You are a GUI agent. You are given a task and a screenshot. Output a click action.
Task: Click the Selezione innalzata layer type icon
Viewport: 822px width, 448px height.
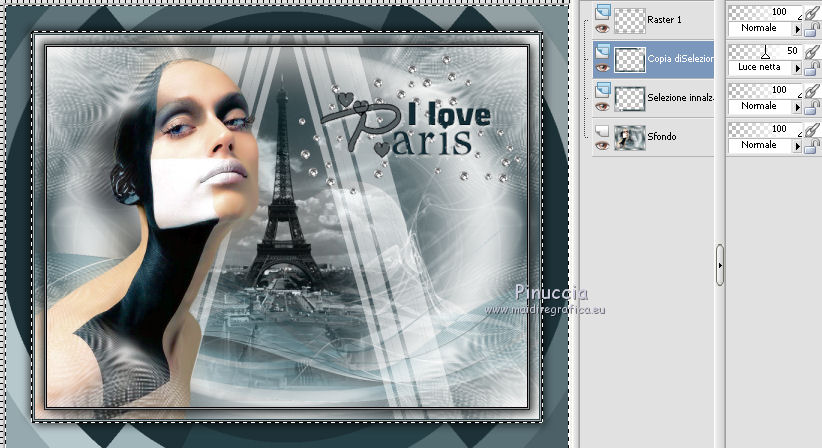(x=603, y=90)
